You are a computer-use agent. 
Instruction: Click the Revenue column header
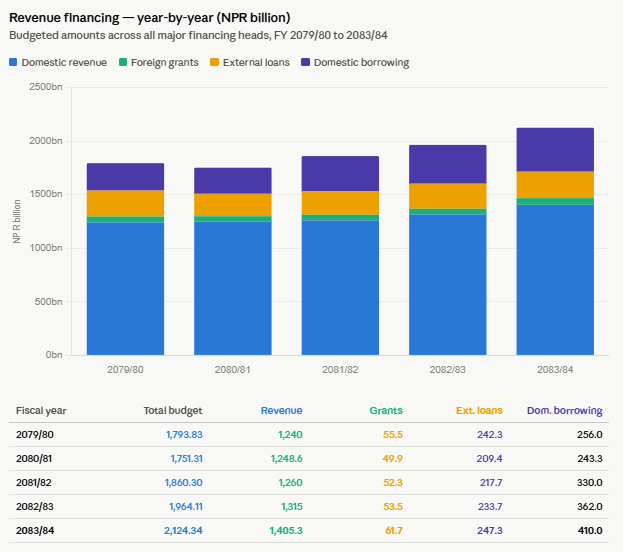click(x=282, y=411)
